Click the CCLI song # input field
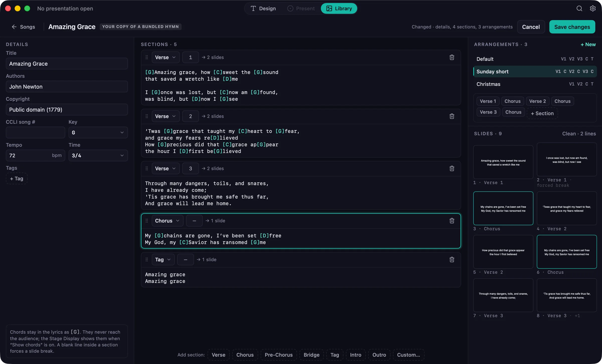This screenshot has height=364, width=602. pos(35,132)
